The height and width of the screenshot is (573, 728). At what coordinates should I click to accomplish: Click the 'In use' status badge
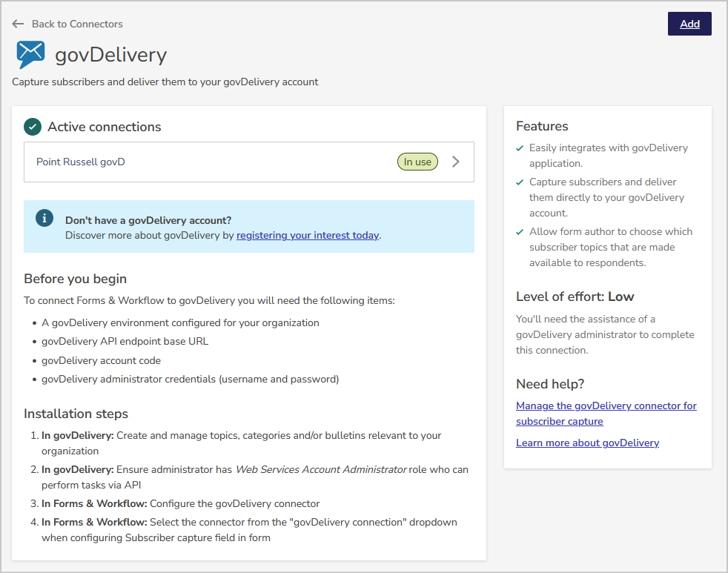(417, 161)
